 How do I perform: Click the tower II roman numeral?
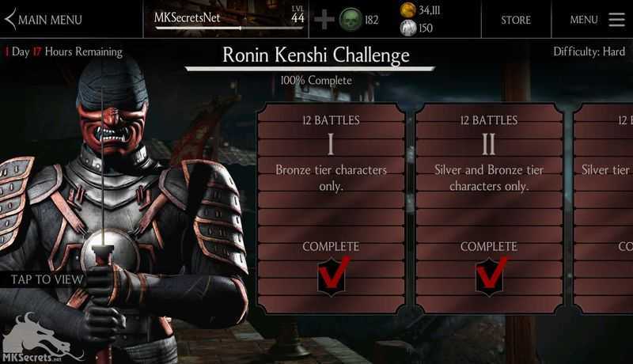pos(488,144)
